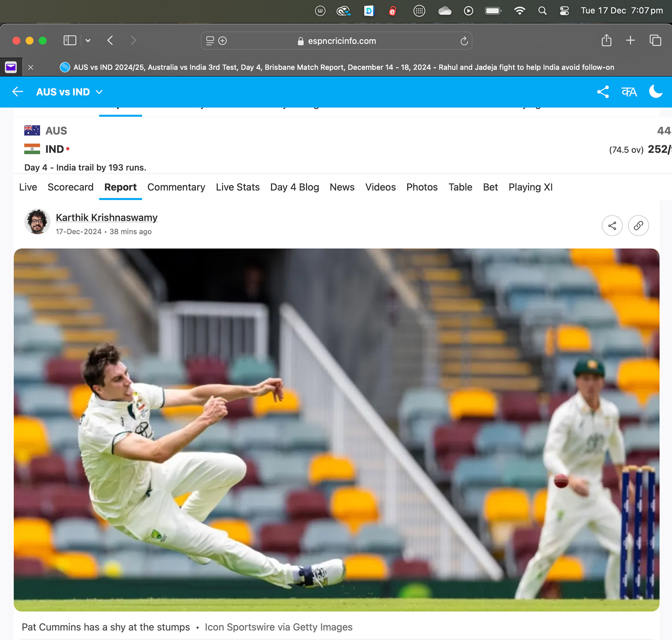Open Day 4 Blog tab
This screenshot has height=640, width=672.
click(x=294, y=187)
